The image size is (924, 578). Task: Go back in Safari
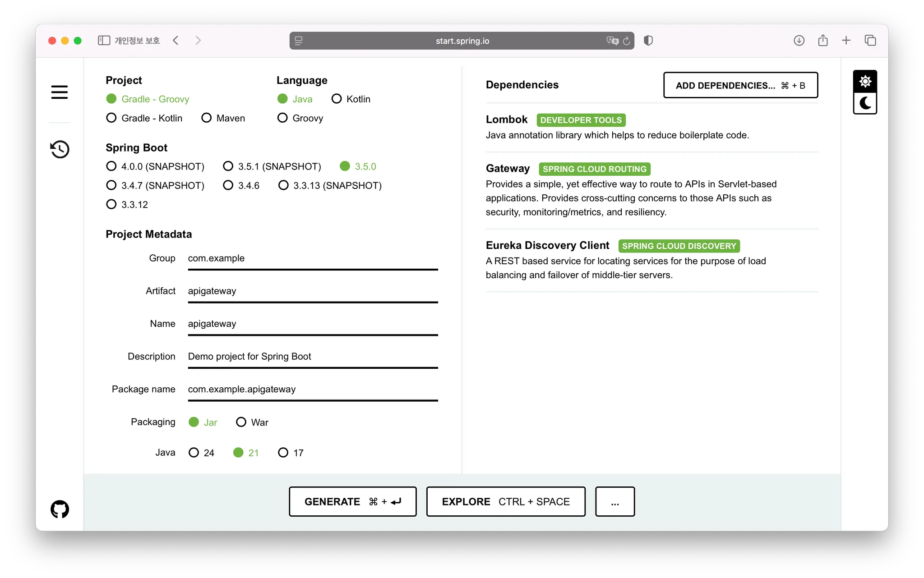click(x=176, y=41)
